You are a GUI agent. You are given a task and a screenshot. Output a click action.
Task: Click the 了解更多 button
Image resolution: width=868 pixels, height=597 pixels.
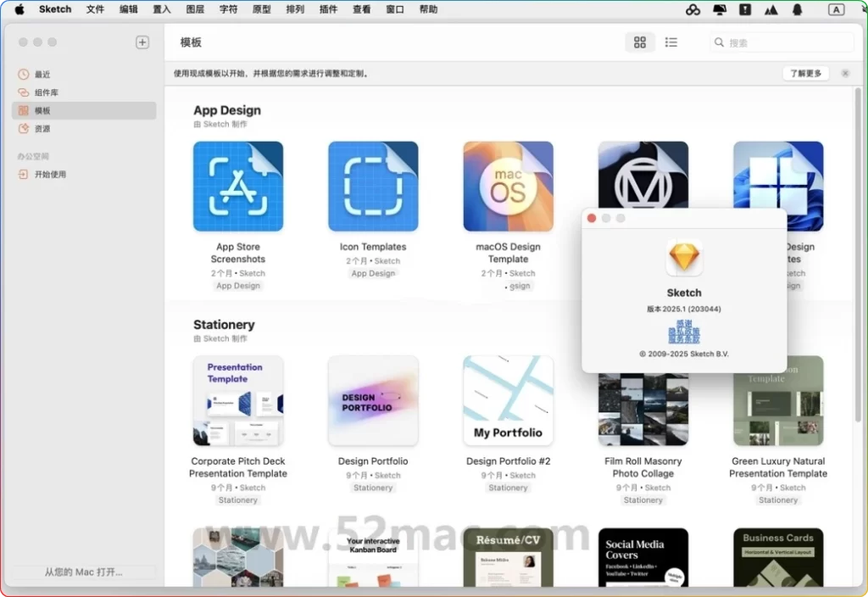click(x=805, y=73)
